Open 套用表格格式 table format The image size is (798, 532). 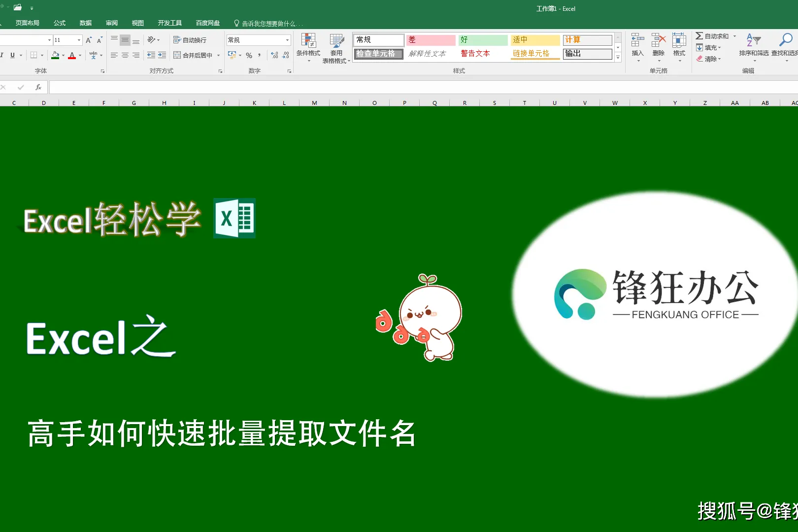[x=336, y=48]
